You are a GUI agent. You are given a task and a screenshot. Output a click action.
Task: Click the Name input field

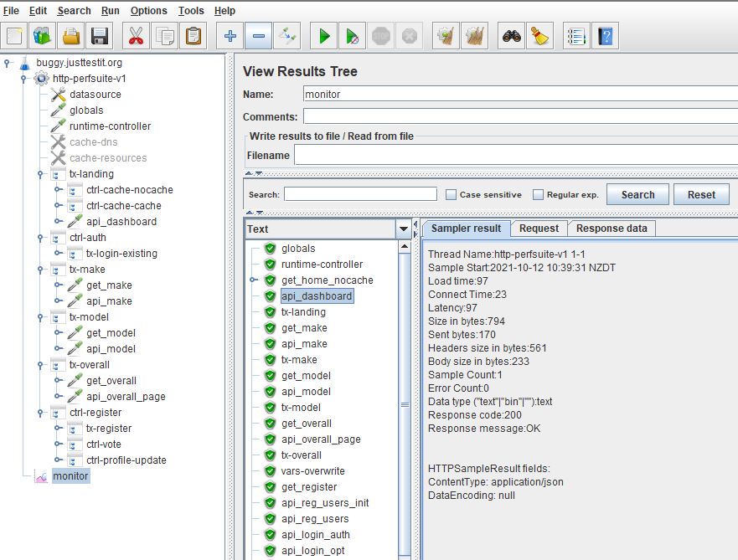click(x=520, y=94)
